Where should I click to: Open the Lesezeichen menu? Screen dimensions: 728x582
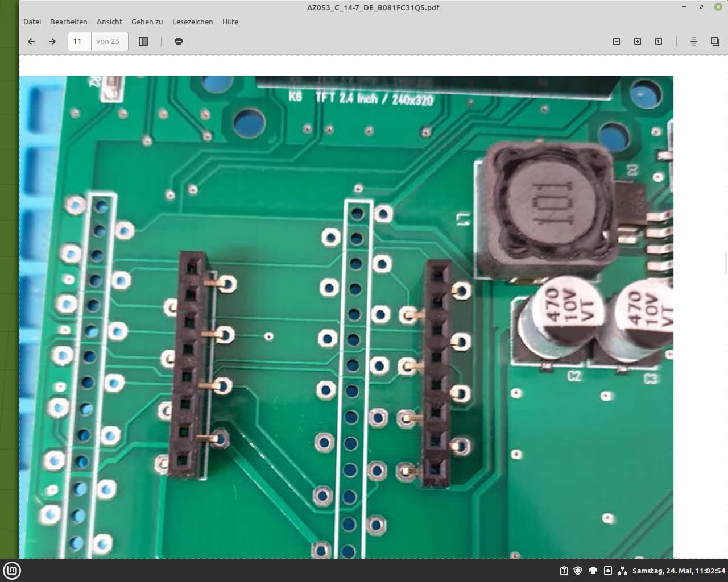click(x=192, y=22)
